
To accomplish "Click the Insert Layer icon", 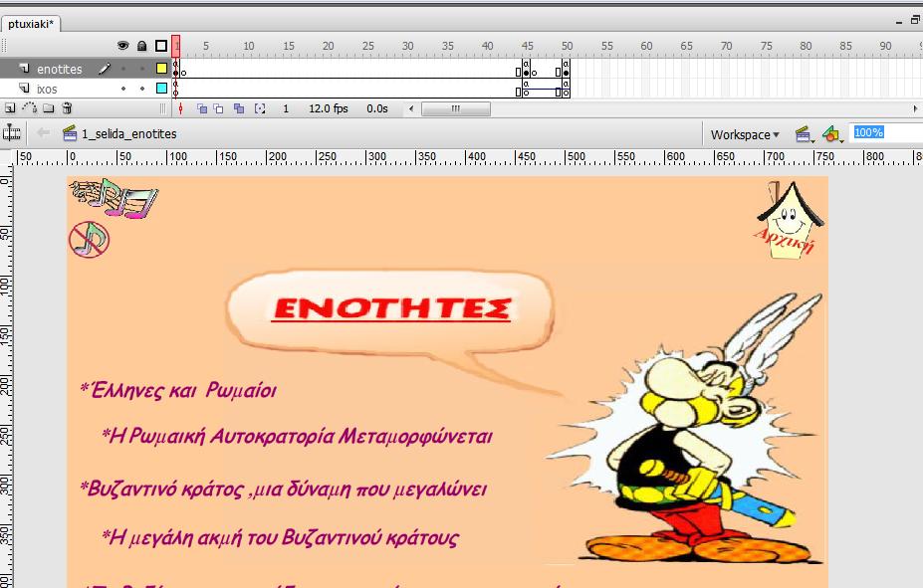I will [10, 108].
